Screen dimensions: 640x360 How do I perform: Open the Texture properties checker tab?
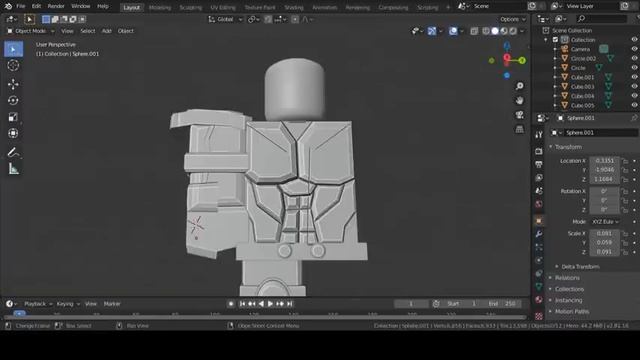(539, 316)
